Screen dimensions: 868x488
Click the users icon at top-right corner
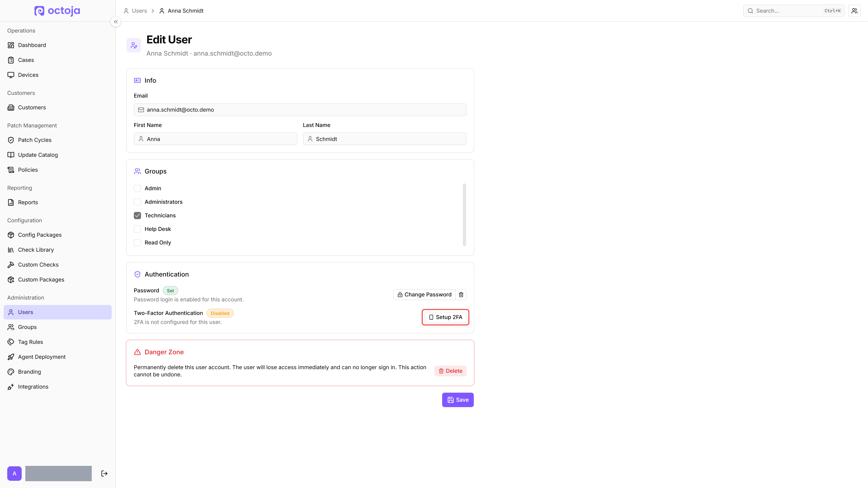pos(854,11)
